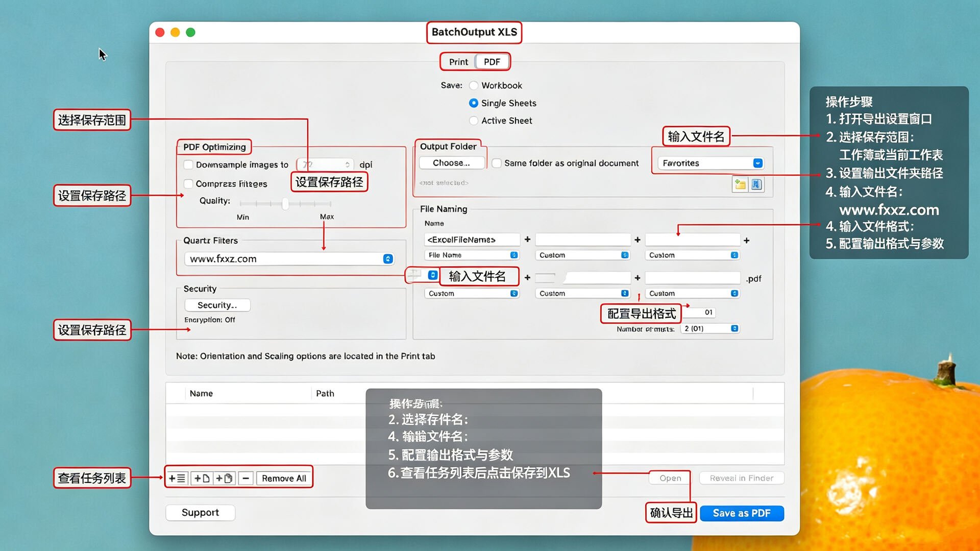Click the minus icon to remove selected item
The width and height of the screenshot is (980, 551).
(x=246, y=478)
